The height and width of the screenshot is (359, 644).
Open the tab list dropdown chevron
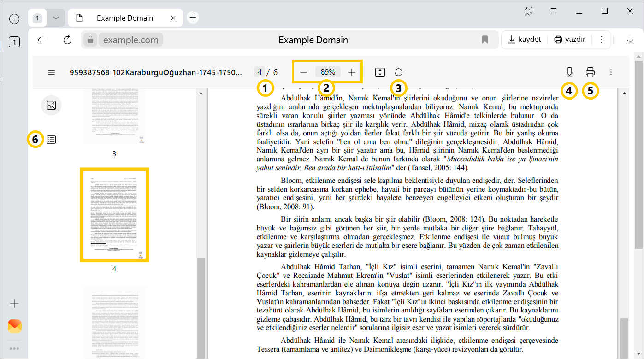click(55, 18)
